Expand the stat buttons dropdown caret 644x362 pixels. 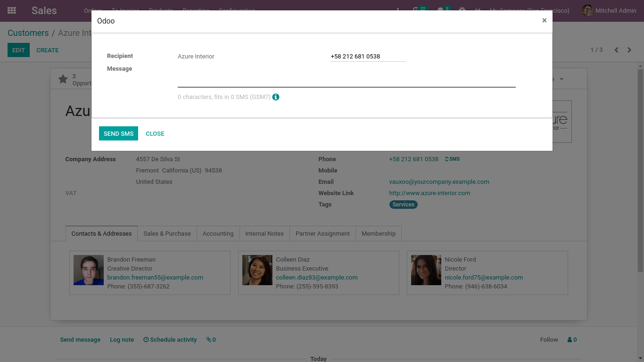tap(561, 79)
